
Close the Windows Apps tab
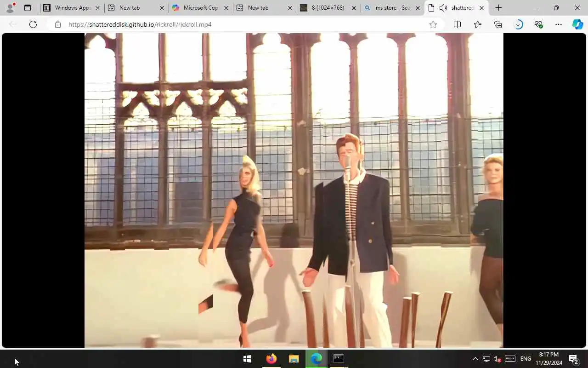tap(97, 8)
